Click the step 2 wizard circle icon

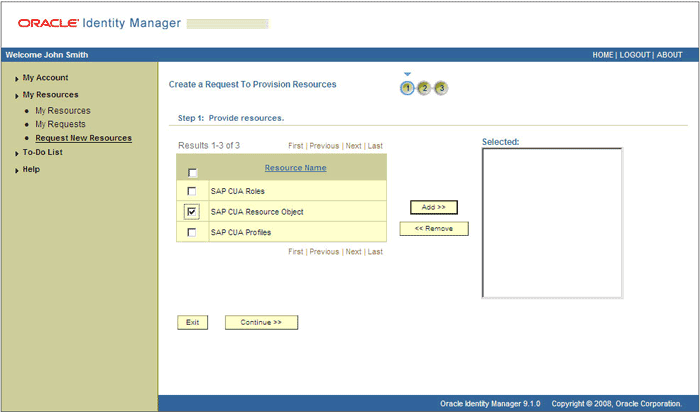(x=424, y=88)
